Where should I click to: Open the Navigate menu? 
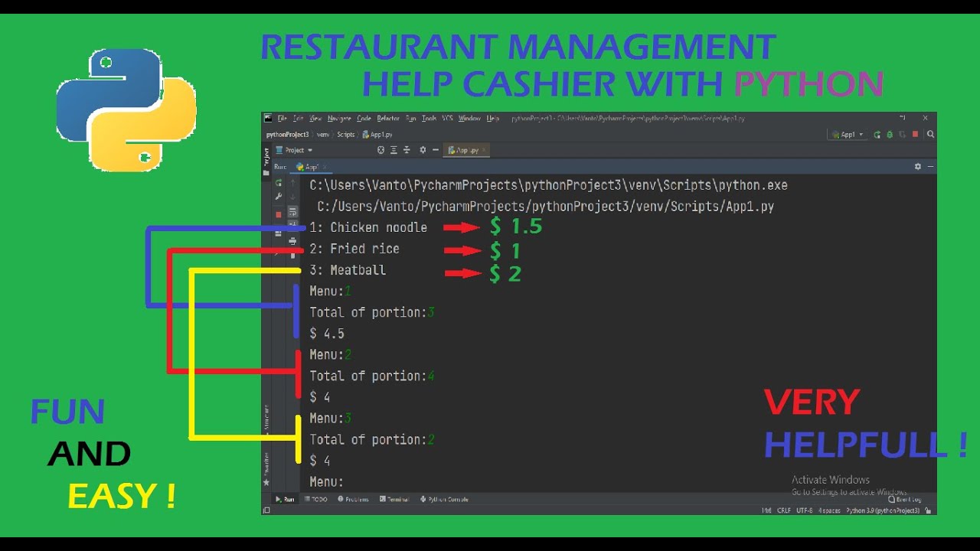pyautogui.click(x=339, y=119)
